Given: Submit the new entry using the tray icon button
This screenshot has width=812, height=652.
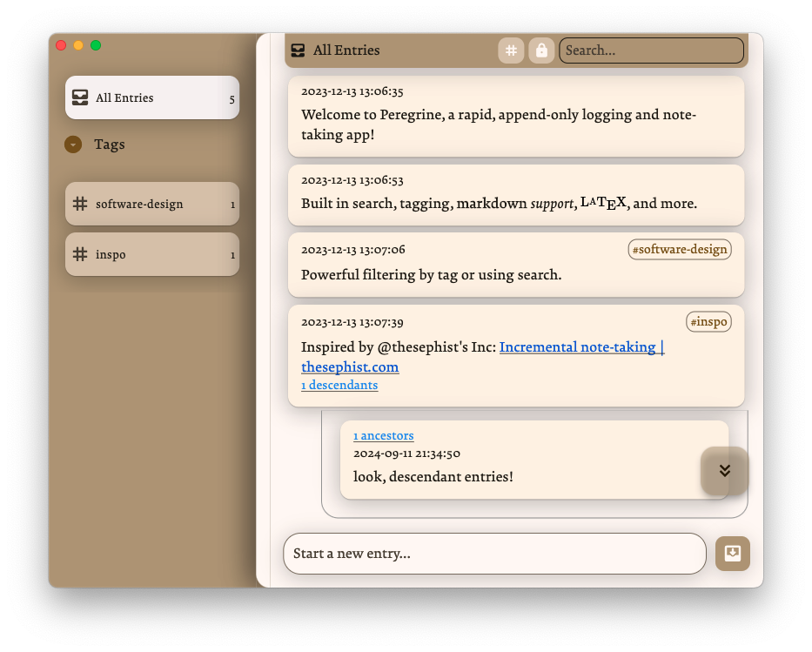Looking at the screenshot, I should click(x=732, y=553).
